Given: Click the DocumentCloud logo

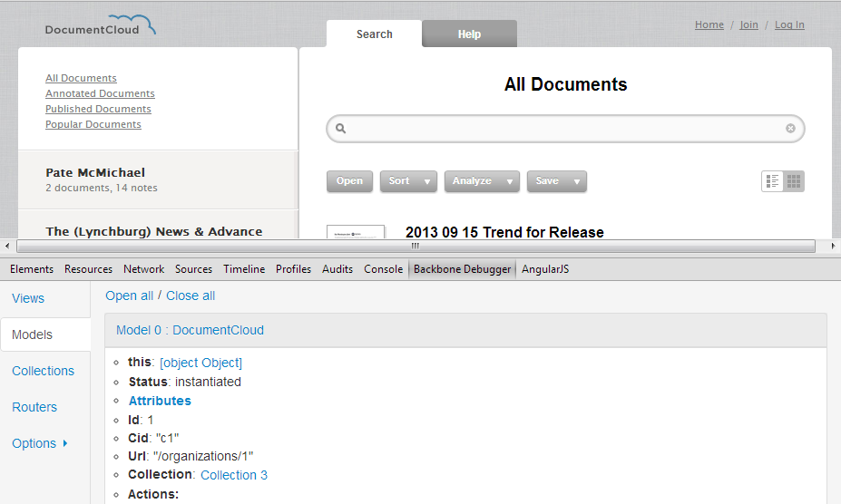Looking at the screenshot, I should [101, 25].
